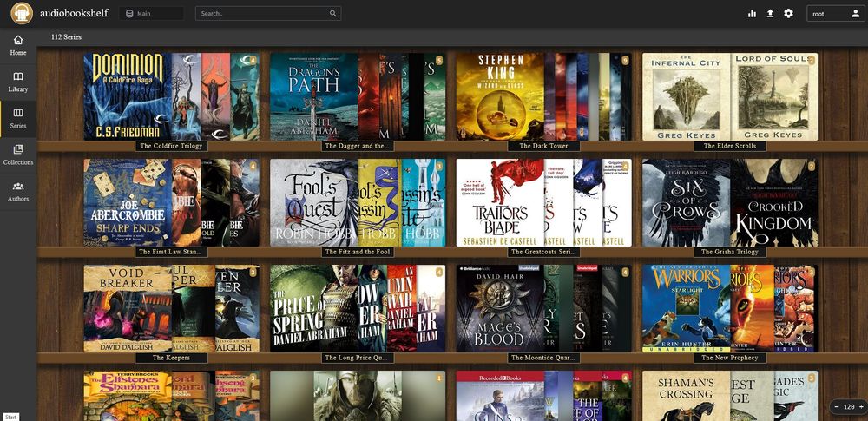Screen dimensions: 868x421
Task: Decrease cover size with minus button
Action: pos(837,407)
